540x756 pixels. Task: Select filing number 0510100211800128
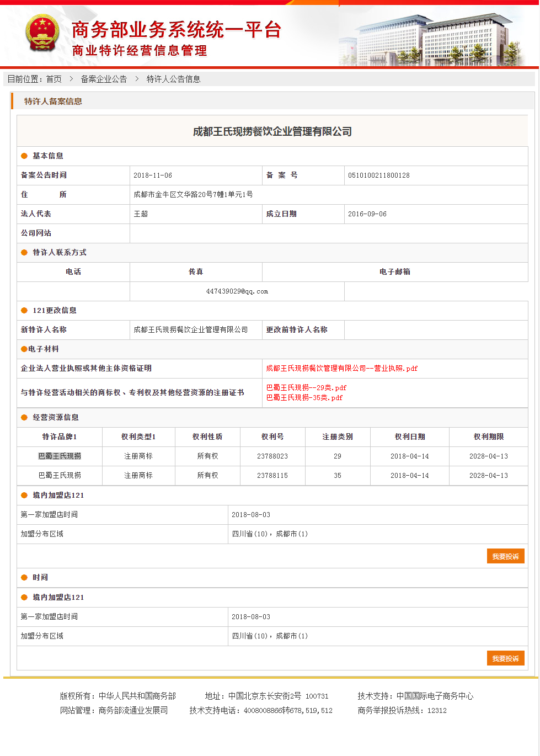[x=378, y=175]
